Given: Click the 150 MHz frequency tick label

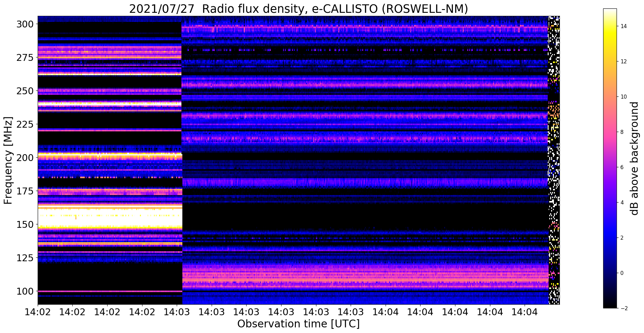Looking at the screenshot, I should (25, 224).
